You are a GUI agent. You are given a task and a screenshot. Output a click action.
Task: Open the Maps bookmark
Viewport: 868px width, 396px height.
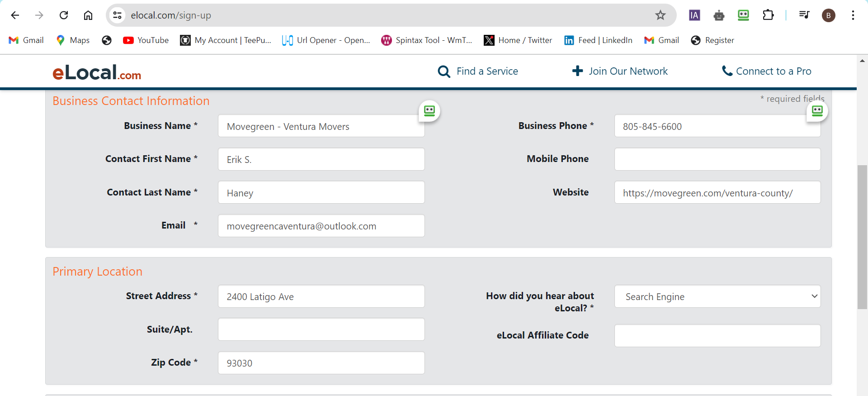(73, 40)
